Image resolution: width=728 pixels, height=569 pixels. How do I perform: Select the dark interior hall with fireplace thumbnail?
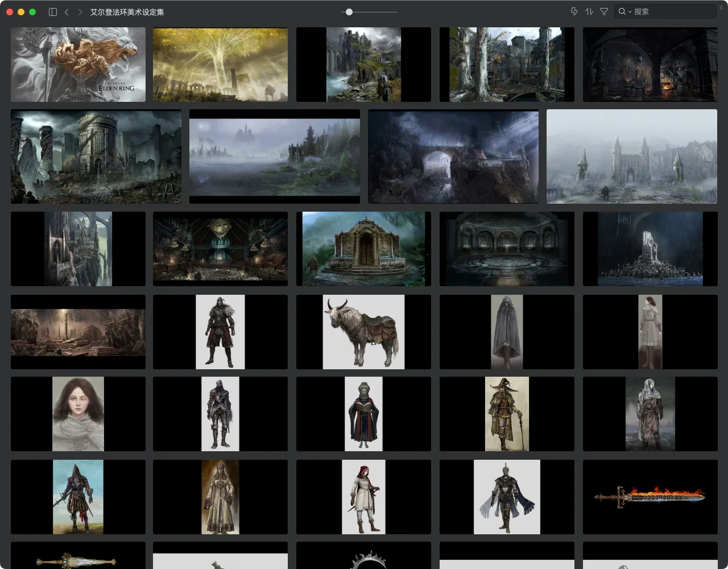click(650, 65)
